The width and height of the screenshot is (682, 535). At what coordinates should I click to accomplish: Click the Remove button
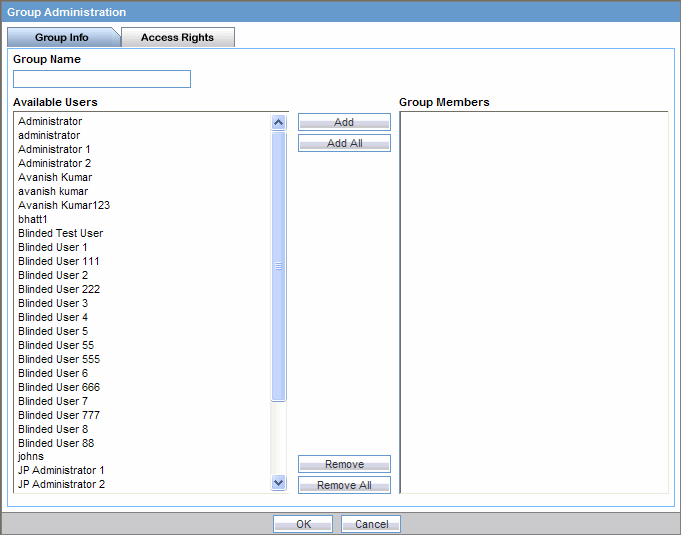click(344, 464)
